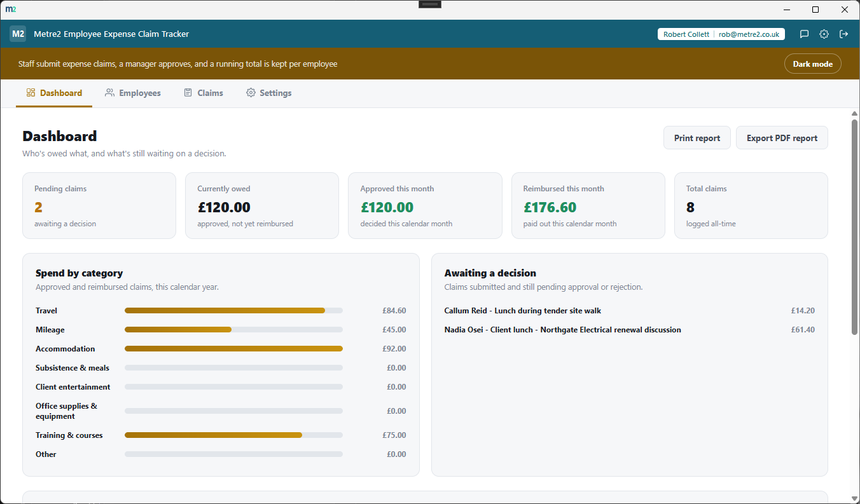This screenshot has width=860, height=504.
Task: Click the Settings tab gear icon
Action: (251, 93)
